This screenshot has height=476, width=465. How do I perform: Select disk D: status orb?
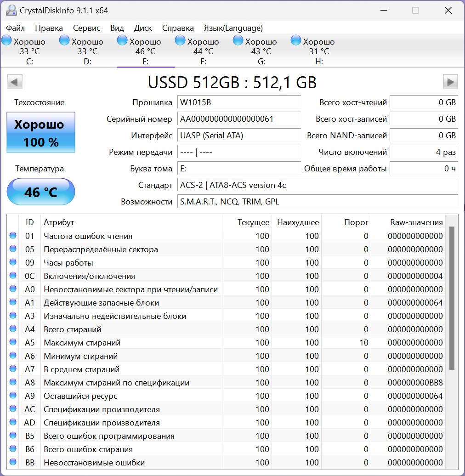coord(64,40)
